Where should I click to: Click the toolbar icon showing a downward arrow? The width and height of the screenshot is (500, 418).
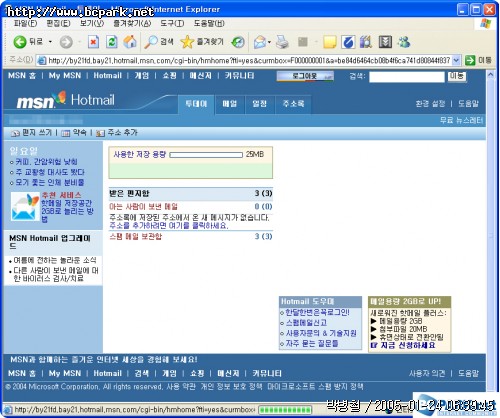[x=385, y=42]
